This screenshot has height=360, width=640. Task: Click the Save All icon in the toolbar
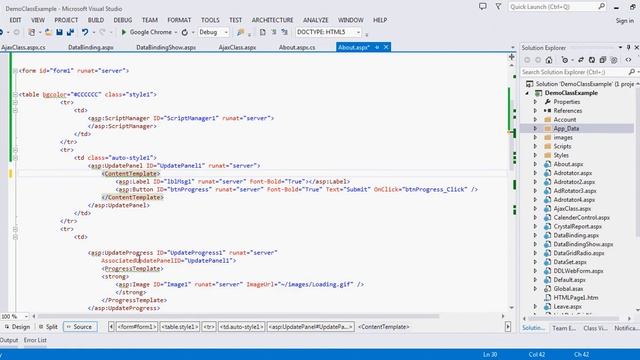pyautogui.click(x=70, y=32)
